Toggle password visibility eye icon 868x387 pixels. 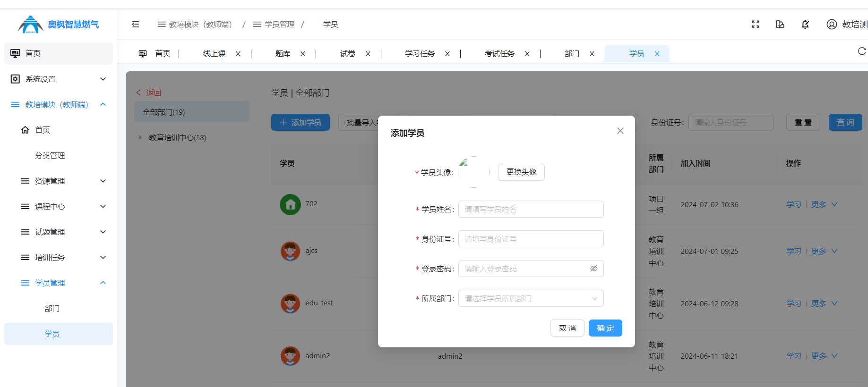[593, 269]
